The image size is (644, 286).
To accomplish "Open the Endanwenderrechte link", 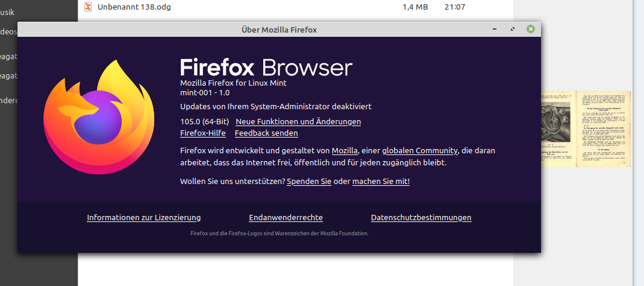I will pos(286,218).
